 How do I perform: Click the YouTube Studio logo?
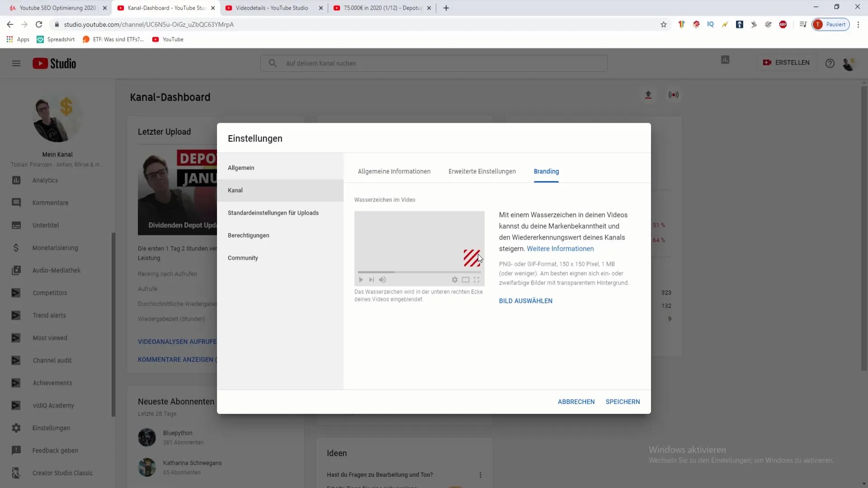tap(54, 63)
